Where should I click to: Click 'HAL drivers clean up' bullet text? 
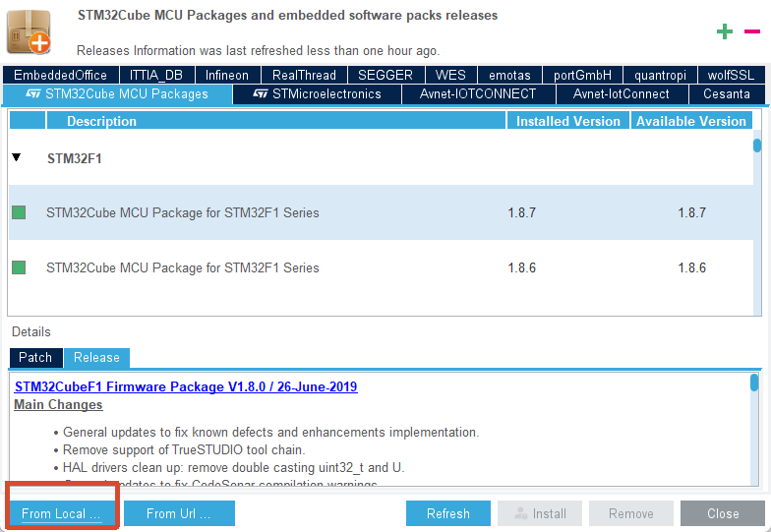[234, 468]
